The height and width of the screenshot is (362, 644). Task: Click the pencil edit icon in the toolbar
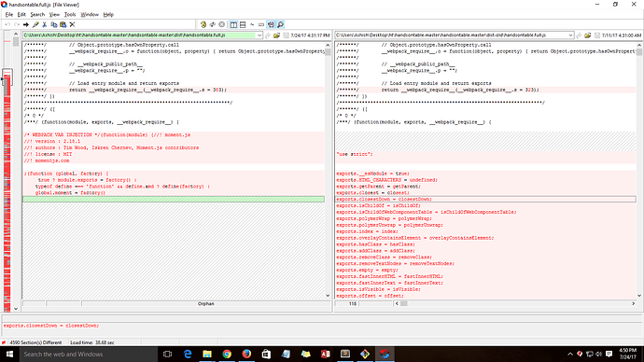coord(35,24)
